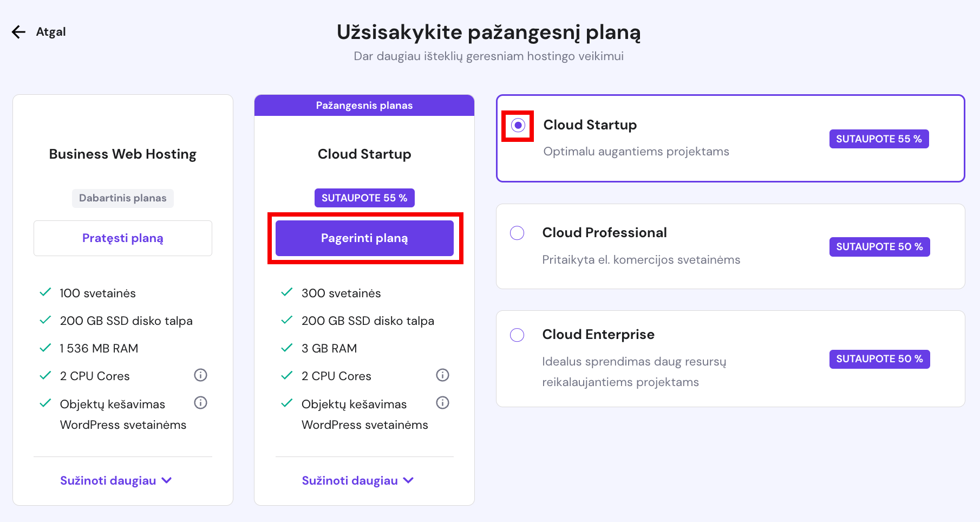Open info icon next to 2 CPU Cores in Business plan
The height and width of the screenshot is (522, 980).
click(201, 375)
